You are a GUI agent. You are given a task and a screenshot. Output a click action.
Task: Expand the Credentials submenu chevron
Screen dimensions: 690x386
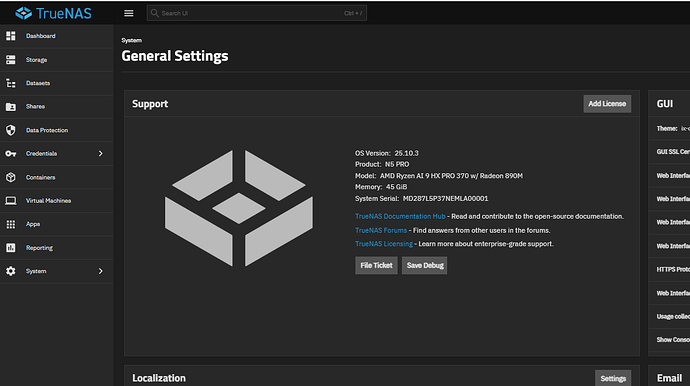point(101,154)
